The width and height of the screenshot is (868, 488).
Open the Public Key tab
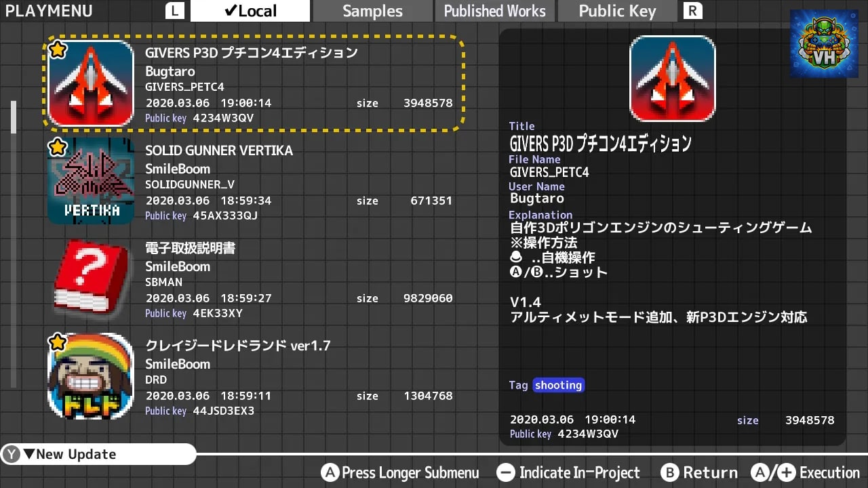click(x=617, y=11)
